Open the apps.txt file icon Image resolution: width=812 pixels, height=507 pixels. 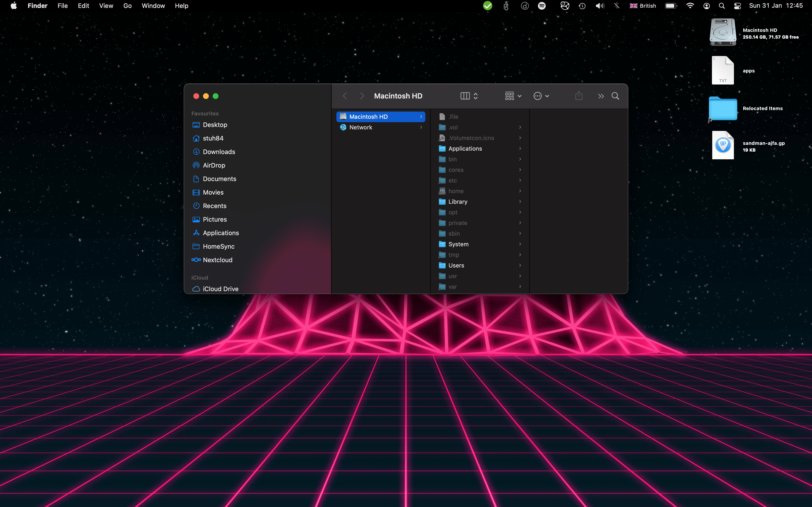pyautogui.click(x=723, y=70)
